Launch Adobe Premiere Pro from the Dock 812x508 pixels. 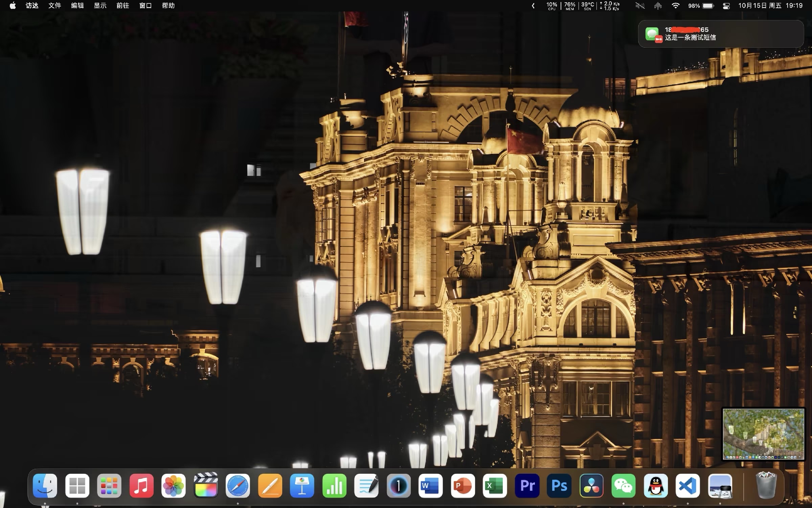(527, 486)
